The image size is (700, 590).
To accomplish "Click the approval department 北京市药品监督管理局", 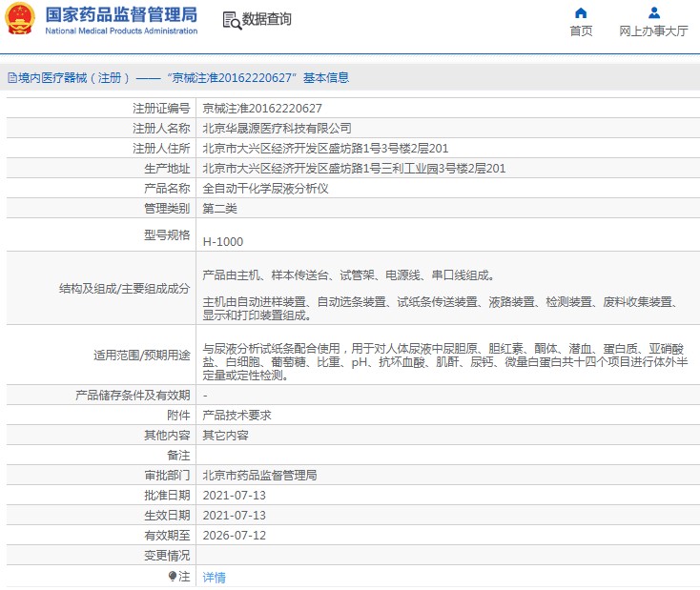I will point(259,475).
